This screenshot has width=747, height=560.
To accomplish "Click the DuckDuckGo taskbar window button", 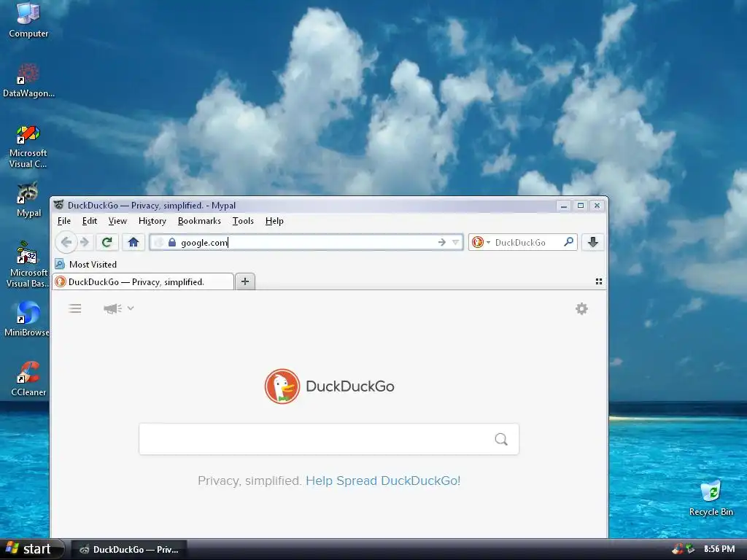I will 129,550.
